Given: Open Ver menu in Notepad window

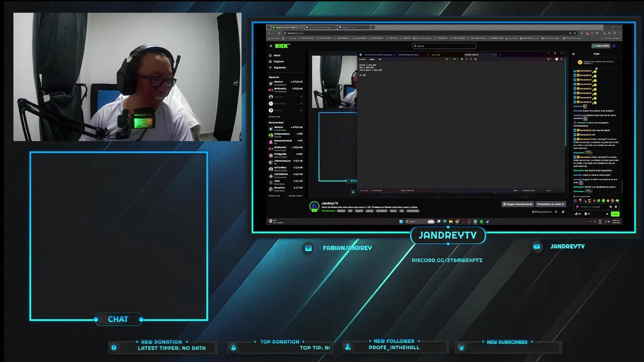Looking at the screenshot, I should click(x=380, y=59).
